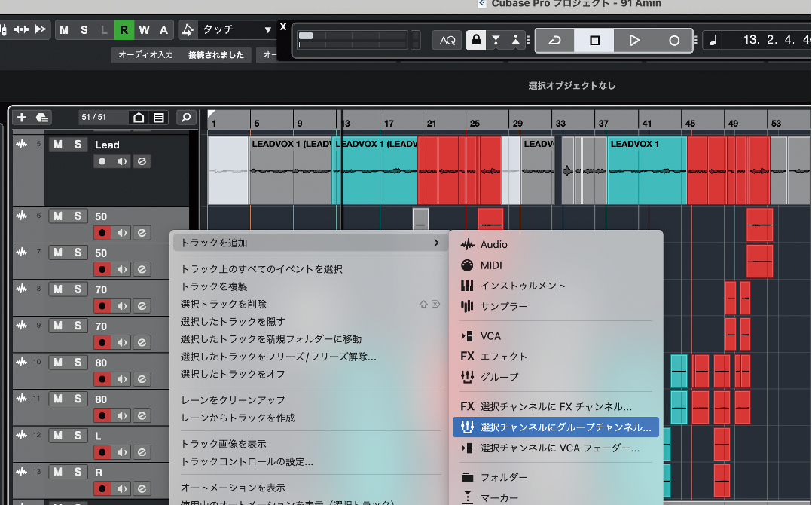
Task: Toggle the AQ auto-quantize button
Action: pos(447,41)
